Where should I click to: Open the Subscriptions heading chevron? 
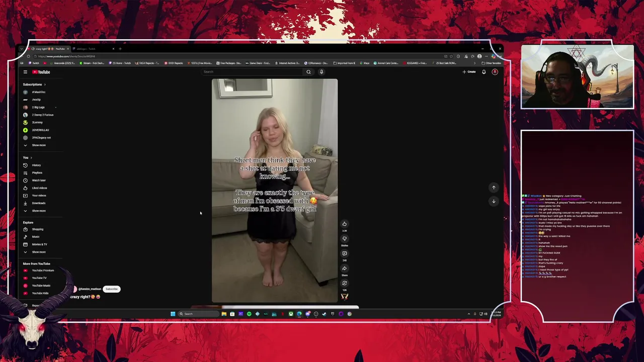(x=45, y=84)
